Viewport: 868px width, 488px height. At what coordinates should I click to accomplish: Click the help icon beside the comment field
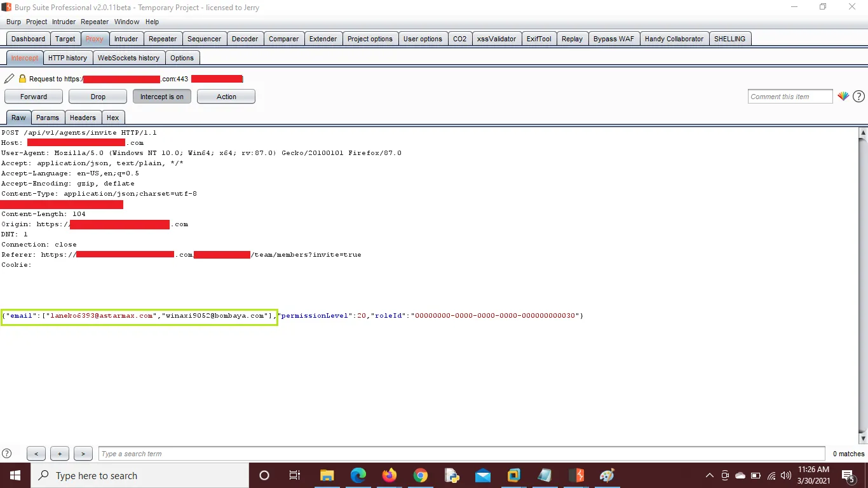point(858,97)
